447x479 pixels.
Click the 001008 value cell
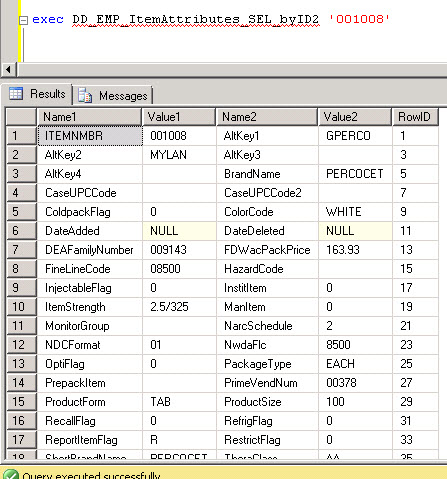click(179, 136)
